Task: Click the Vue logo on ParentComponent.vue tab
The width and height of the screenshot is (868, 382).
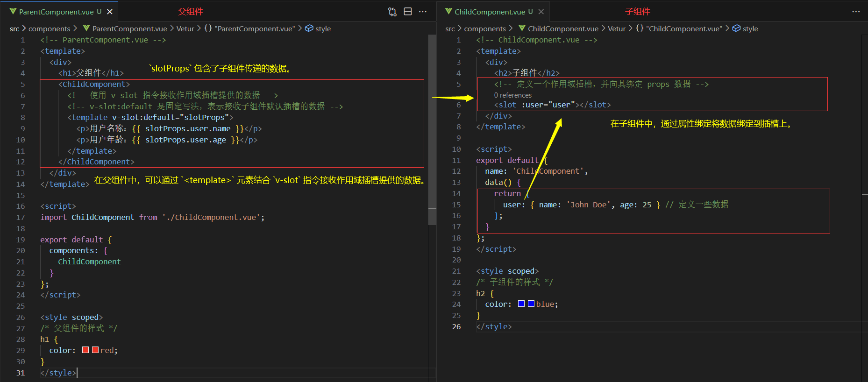Action: (x=13, y=11)
